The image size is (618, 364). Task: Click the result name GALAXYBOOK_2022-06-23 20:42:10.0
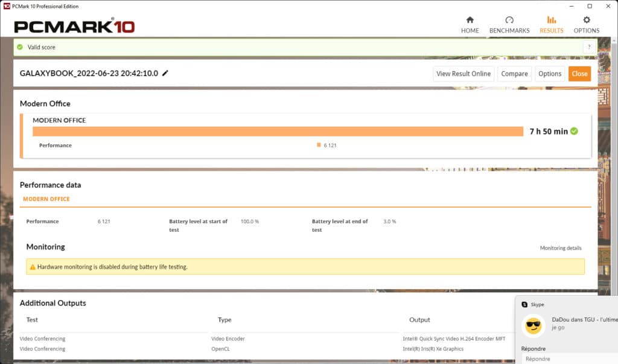(89, 74)
